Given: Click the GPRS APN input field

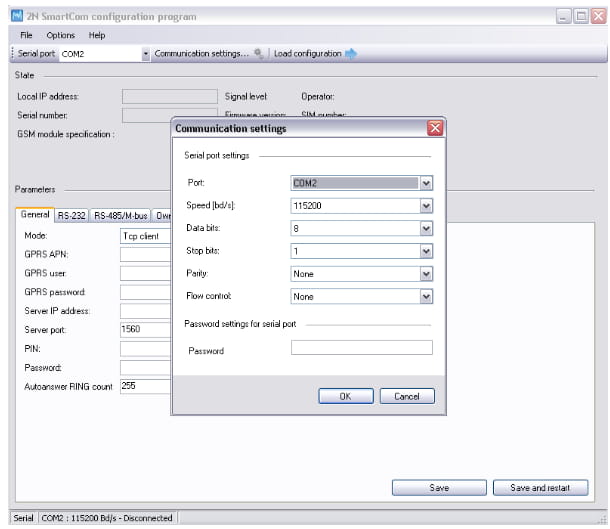Looking at the screenshot, I should point(145,254).
